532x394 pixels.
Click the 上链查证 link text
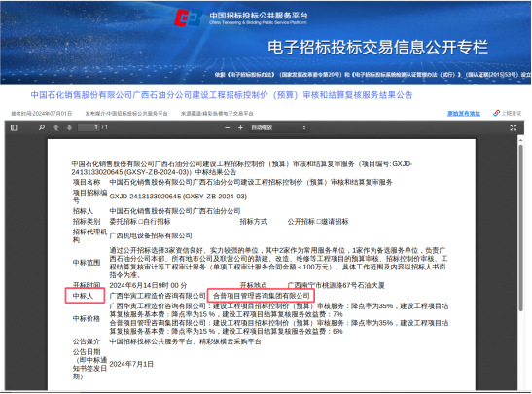pos(512,113)
